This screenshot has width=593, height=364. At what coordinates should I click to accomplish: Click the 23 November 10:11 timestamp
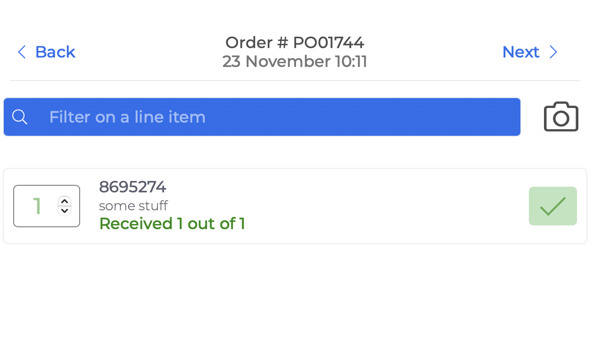(295, 62)
